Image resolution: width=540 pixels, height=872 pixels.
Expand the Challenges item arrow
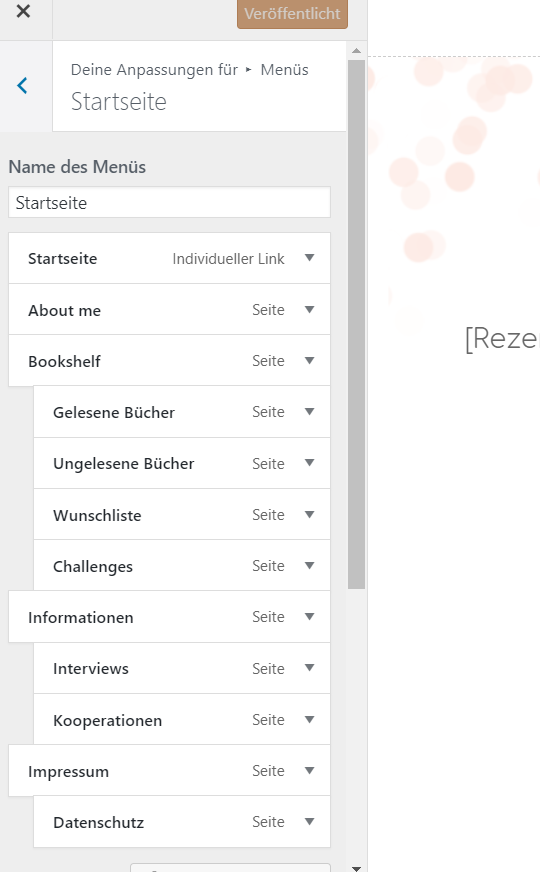point(310,566)
